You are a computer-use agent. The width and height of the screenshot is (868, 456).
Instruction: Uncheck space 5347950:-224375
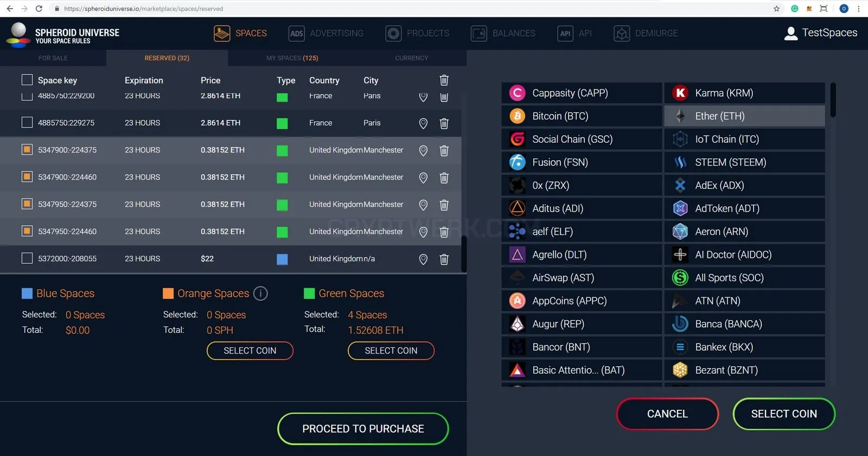point(27,204)
